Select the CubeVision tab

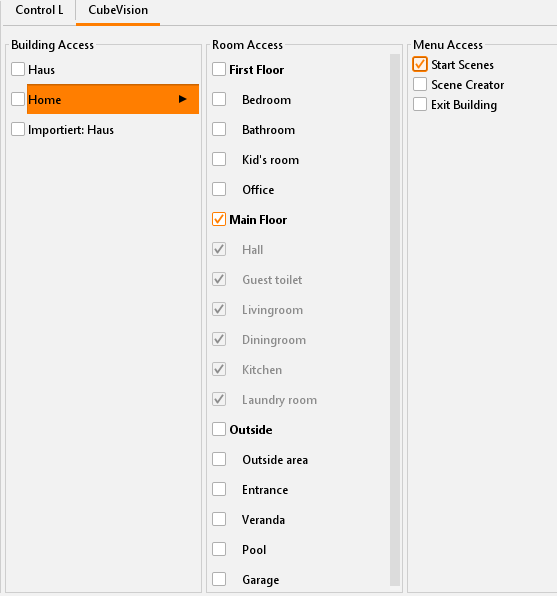[118, 10]
